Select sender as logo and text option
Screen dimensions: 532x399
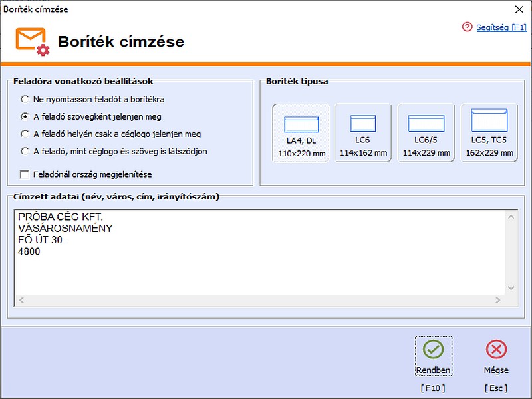pos(25,151)
